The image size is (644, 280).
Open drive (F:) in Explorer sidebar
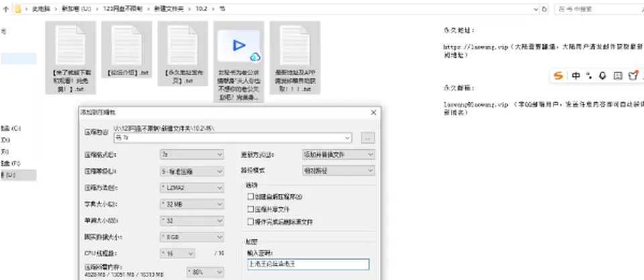(x=11, y=163)
